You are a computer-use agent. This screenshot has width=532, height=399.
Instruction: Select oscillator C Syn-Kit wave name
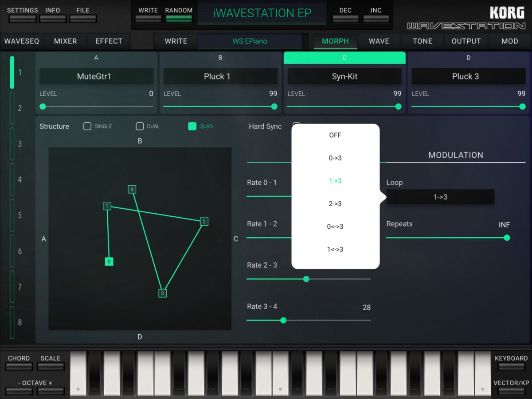pyautogui.click(x=344, y=76)
